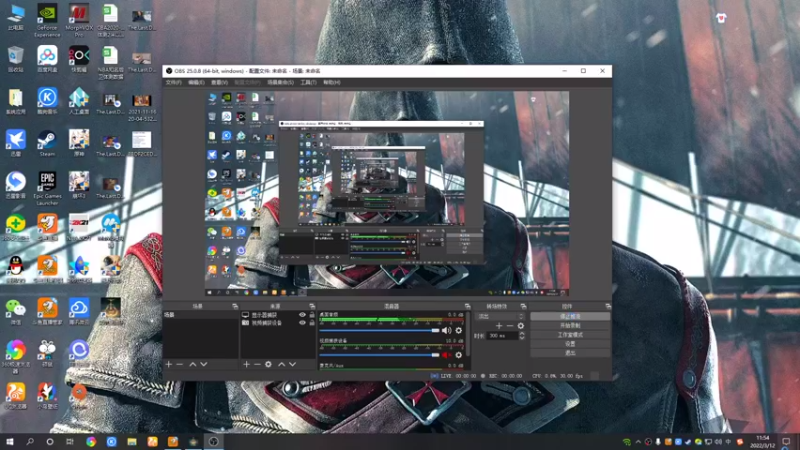
Task: Select Epic Games Launcher desktop icon
Action: pyautogui.click(x=47, y=188)
